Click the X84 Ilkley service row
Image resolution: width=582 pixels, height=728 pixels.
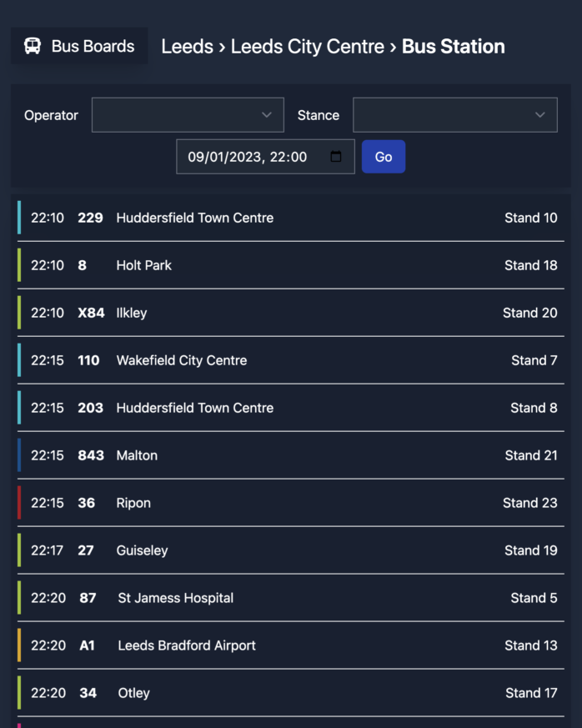(x=291, y=313)
